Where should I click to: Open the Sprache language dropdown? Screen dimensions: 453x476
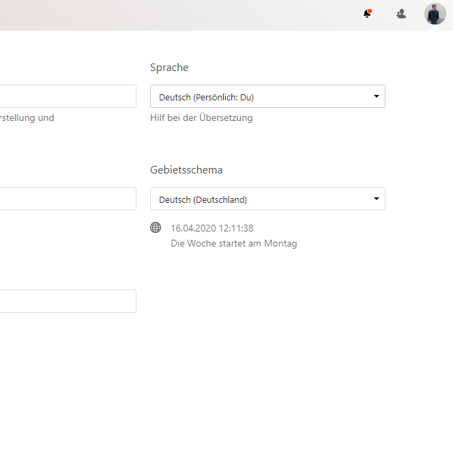click(267, 96)
